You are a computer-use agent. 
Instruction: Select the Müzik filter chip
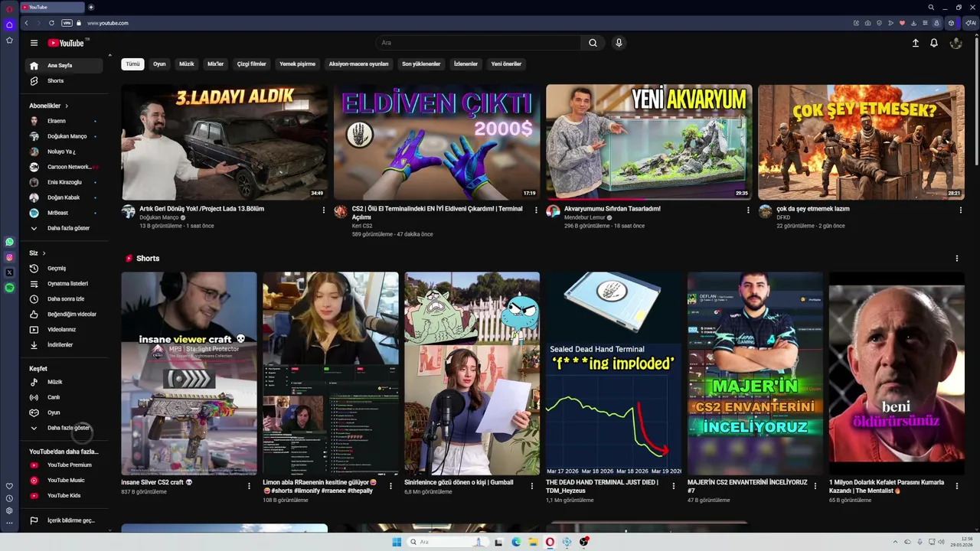coord(187,64)
